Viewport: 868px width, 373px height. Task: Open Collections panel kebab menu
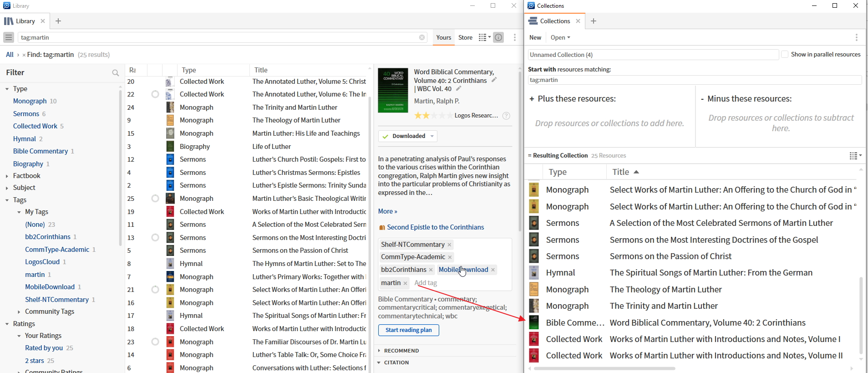point(856,37)
